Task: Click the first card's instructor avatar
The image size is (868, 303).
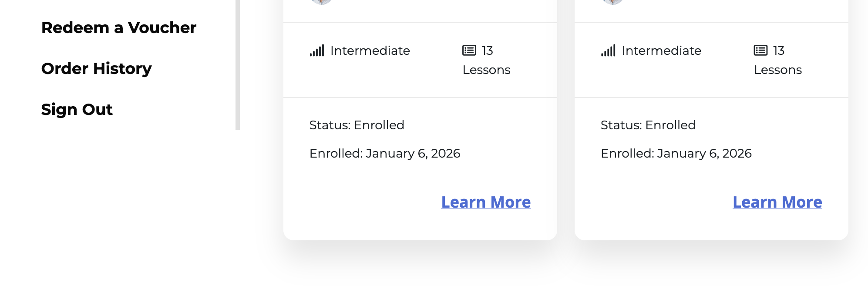Action: (322, 1)
